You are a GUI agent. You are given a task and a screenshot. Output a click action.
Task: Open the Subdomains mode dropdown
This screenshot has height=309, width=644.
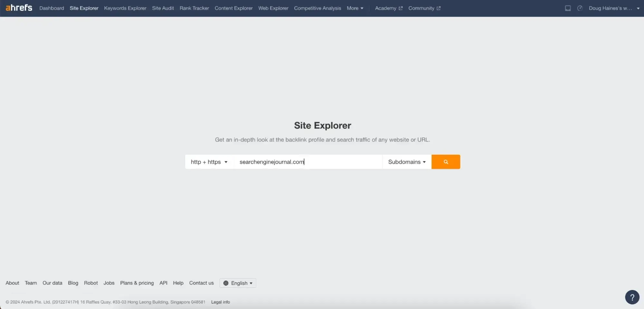407,162
